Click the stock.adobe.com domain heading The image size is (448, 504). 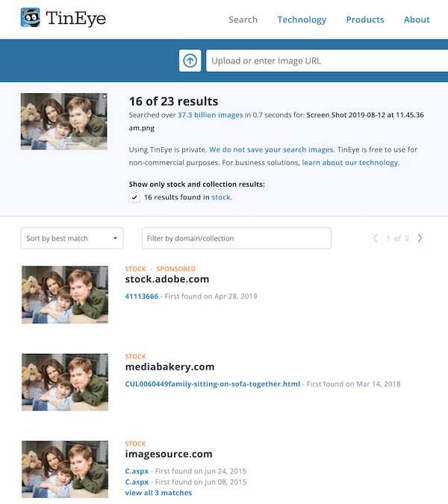167,279
